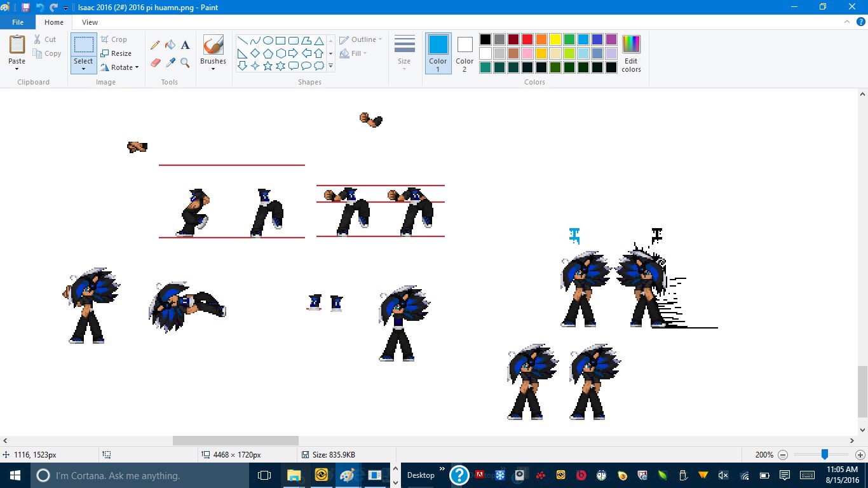Click the Magnifier tool

[186, 63]
